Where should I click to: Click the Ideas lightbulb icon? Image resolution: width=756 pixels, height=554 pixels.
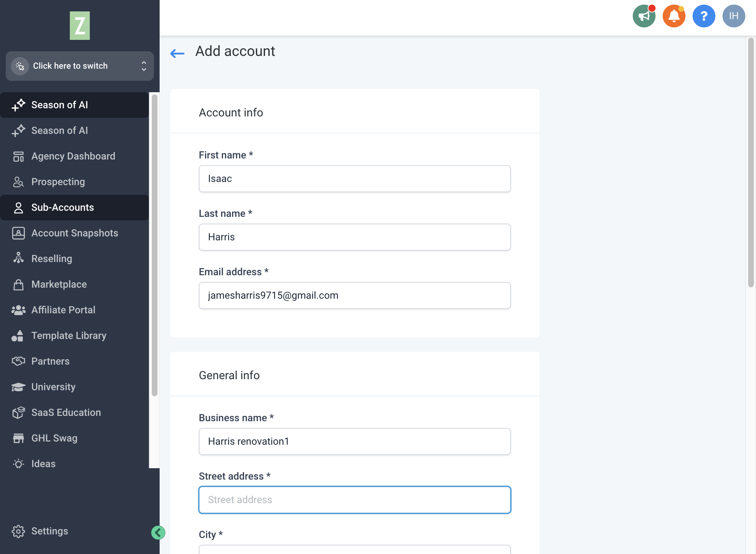(x=18, y=464)
